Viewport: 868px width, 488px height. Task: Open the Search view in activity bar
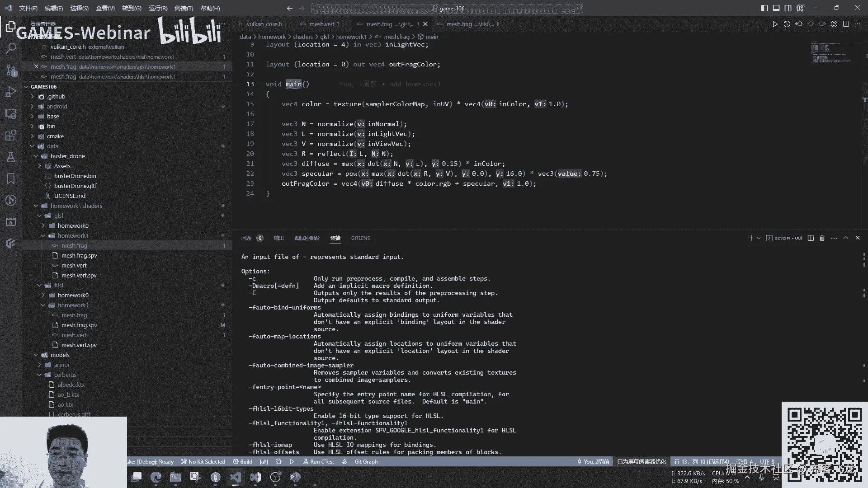(11, 48)
